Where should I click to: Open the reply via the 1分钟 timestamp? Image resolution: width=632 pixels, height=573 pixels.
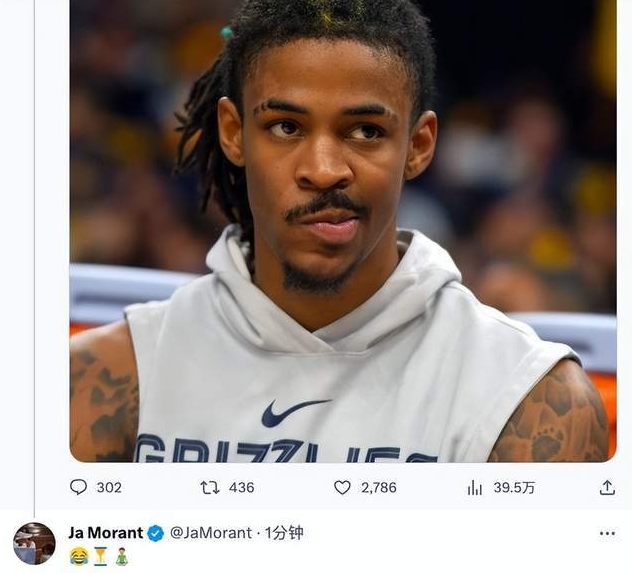[284, 533]
